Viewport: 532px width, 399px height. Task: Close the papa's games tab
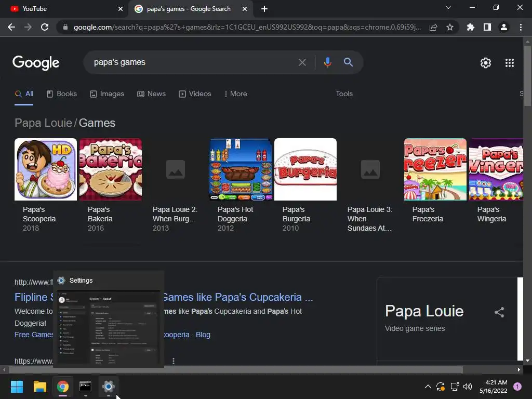(x=245, y=9)
